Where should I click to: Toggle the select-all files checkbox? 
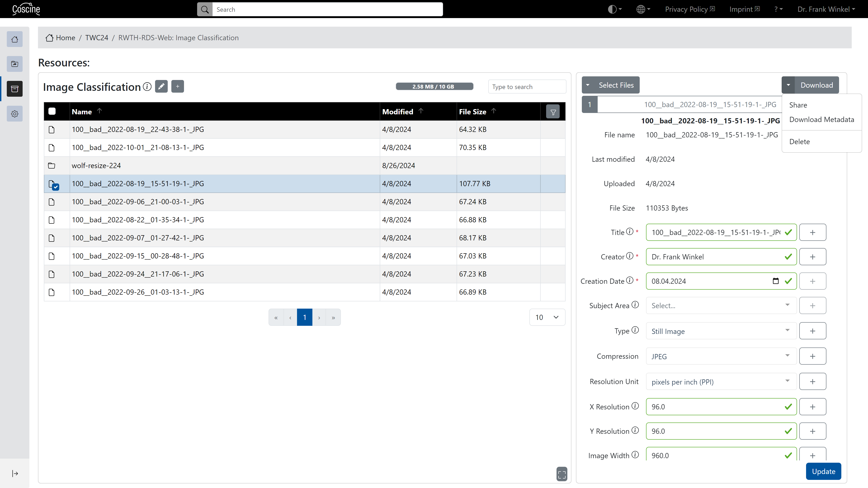[52, 111]
